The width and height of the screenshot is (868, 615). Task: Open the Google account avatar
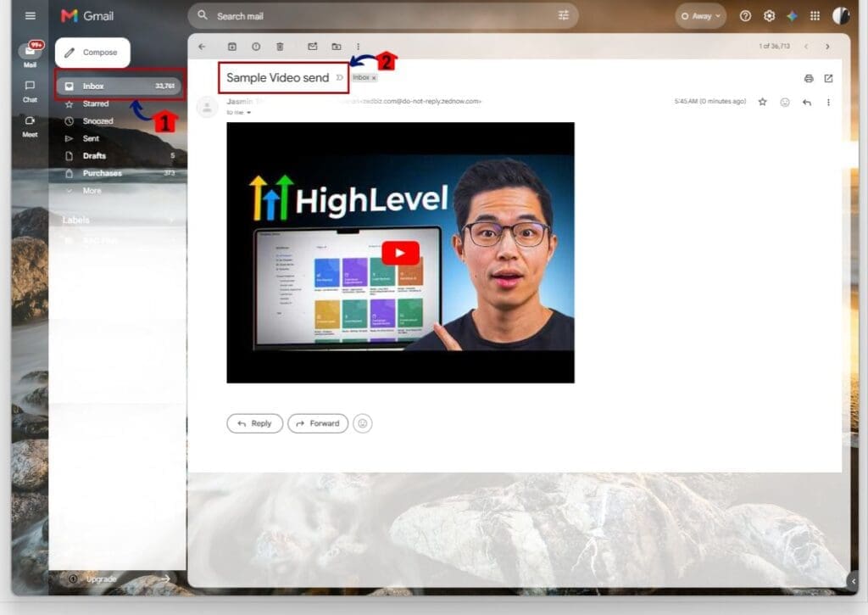pyautogui.click(x=841, y=15)
